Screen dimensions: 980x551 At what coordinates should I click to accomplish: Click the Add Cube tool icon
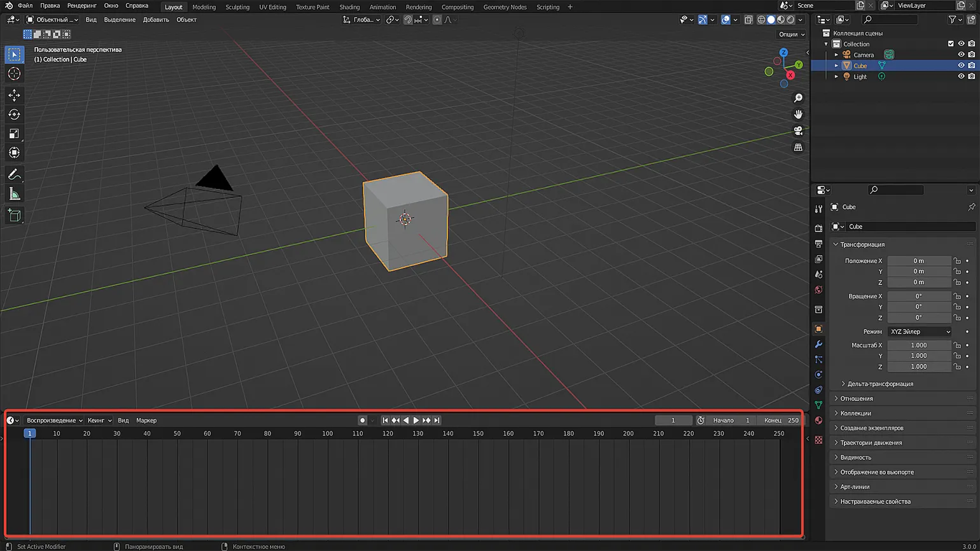click(14, 216)
